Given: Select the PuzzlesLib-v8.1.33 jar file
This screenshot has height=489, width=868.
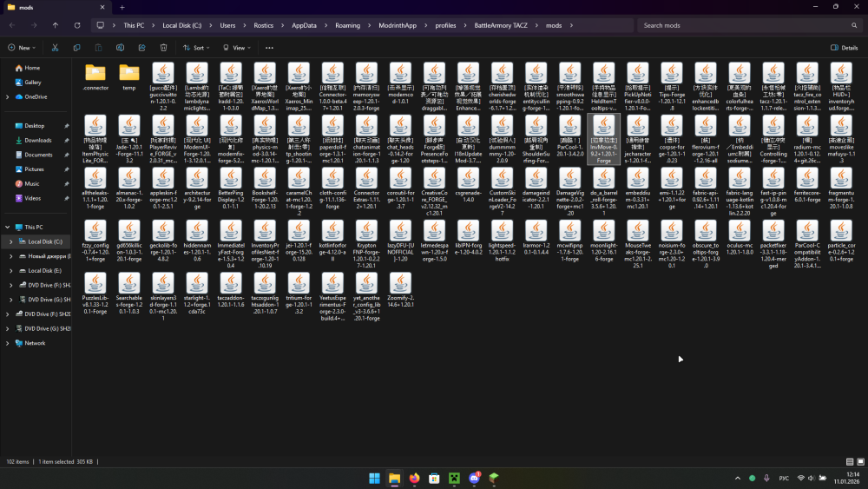Looking at the screenshot, I should pyautogui.click(x=95, y=294).
